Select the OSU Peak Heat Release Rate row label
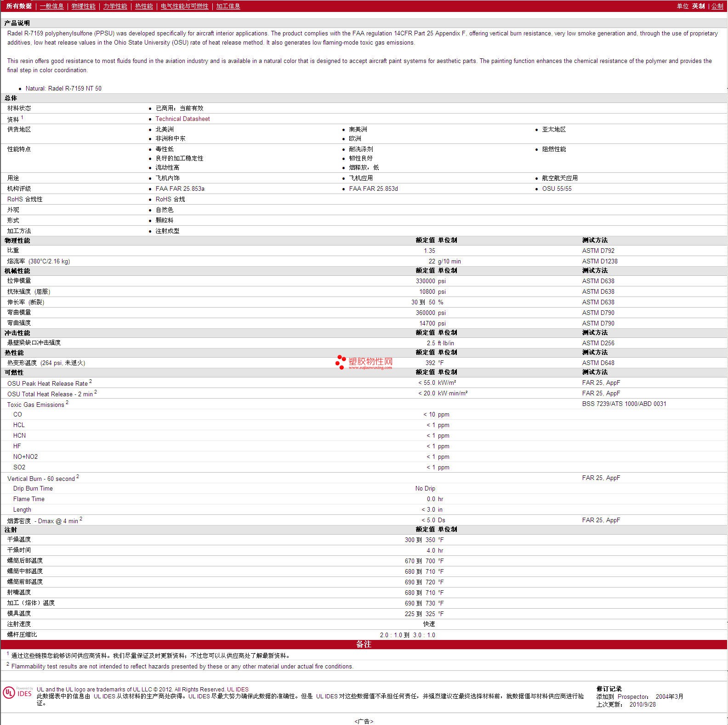 pos(47,383)
